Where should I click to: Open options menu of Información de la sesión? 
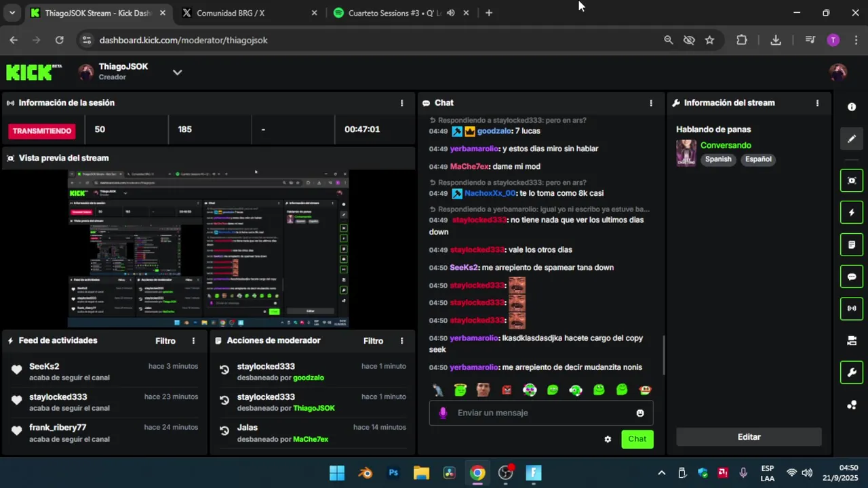[401, 103]
